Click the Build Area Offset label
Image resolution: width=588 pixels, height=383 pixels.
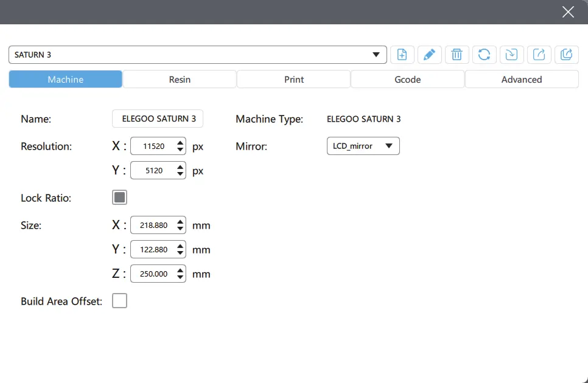tap(61, 302)
